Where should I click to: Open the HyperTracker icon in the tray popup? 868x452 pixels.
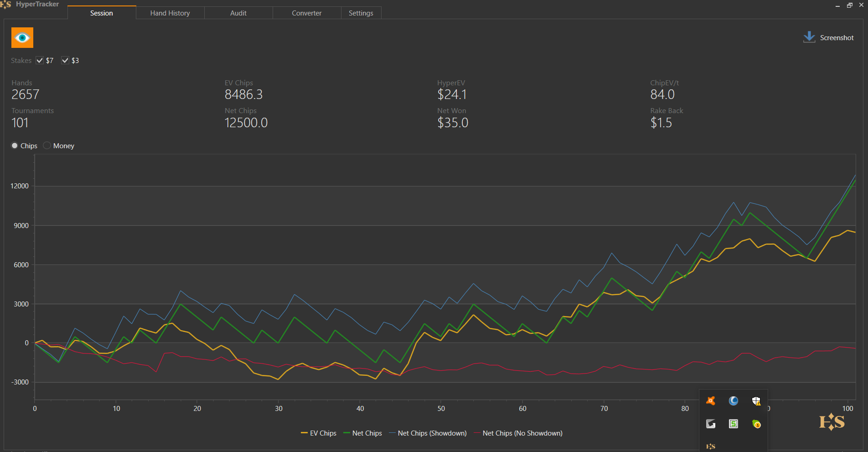711,447
